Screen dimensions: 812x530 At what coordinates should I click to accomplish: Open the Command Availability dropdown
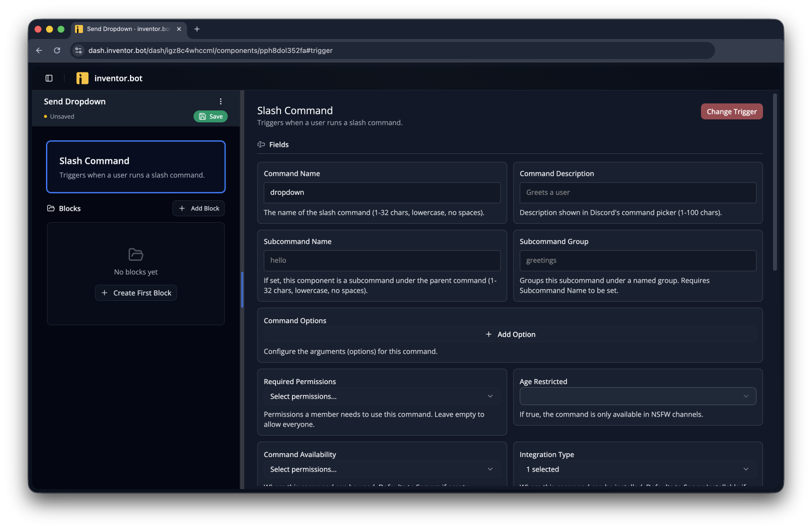[x=382, y=469]
